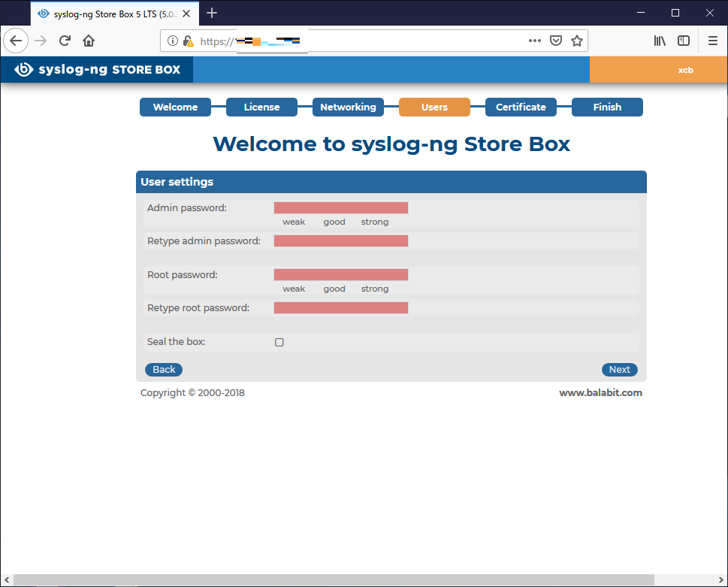The image size is (728, 587).
Task: Go to the Finish wizard step
Action: click(x=607, y=107)
